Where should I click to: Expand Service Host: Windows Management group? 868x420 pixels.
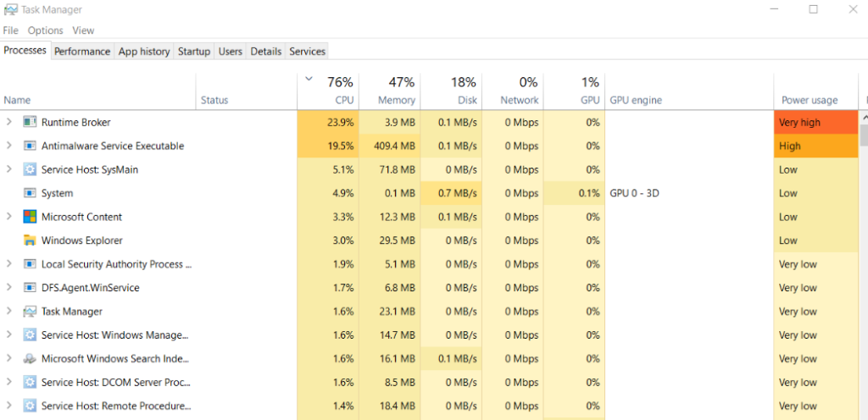(8, 334)
